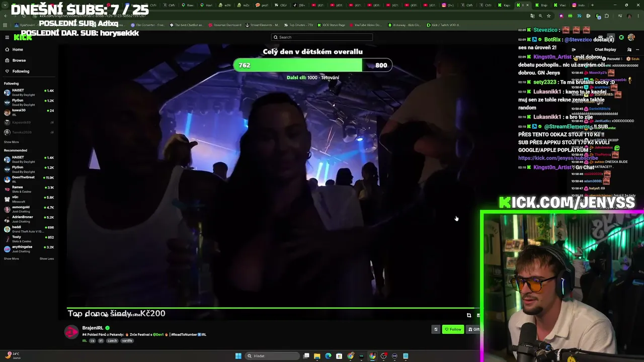
Task: Click the browser address bar URL
Action: click(93, 16)
